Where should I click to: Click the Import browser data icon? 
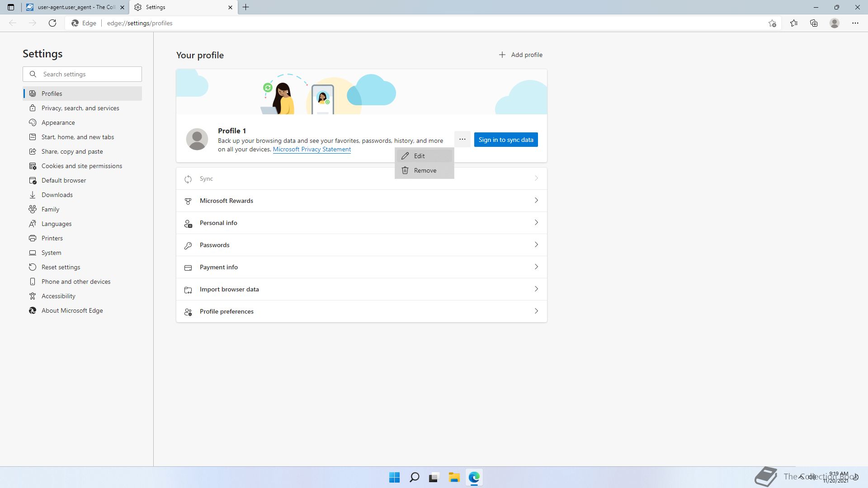188,290
